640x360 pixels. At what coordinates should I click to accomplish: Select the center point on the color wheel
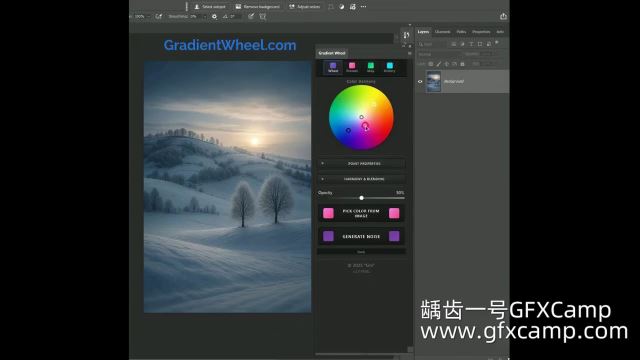(x=361, y=117)
